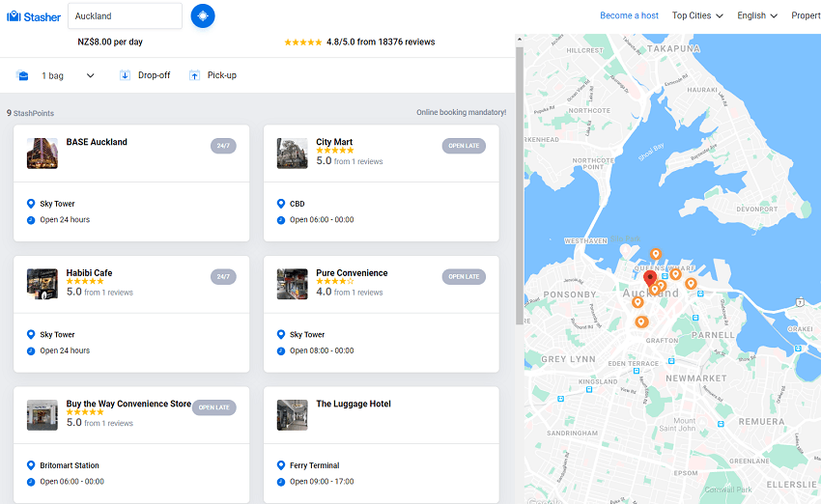The width and height of the screenshot is (821, 504).
Task: Click the Stasher logo
Action: 34,16
